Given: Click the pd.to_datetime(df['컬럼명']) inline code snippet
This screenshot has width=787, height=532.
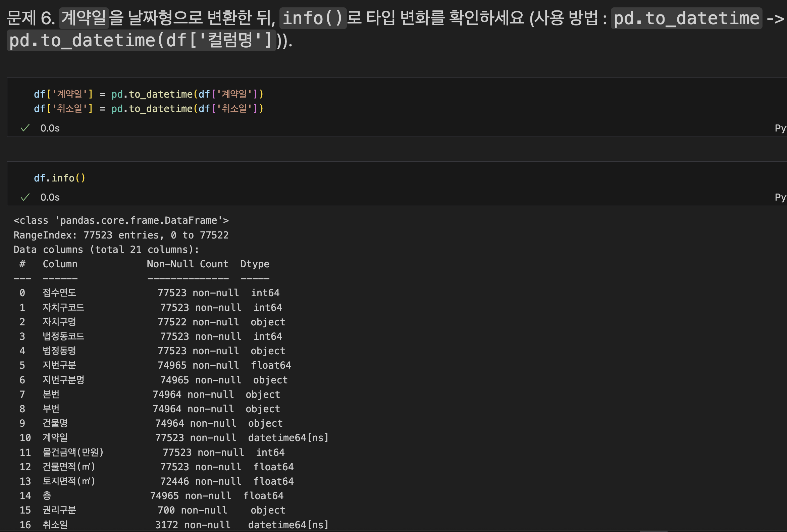Looking at the screenshot, I should click(x=141, y=41).
